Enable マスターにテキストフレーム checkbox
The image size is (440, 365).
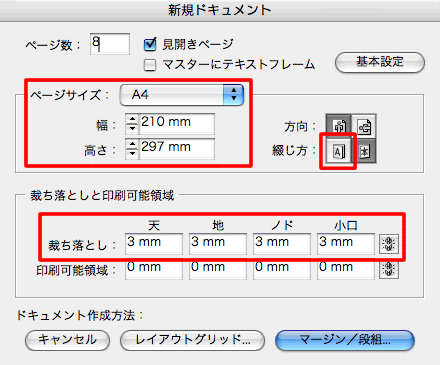click(x=150, y=65)
